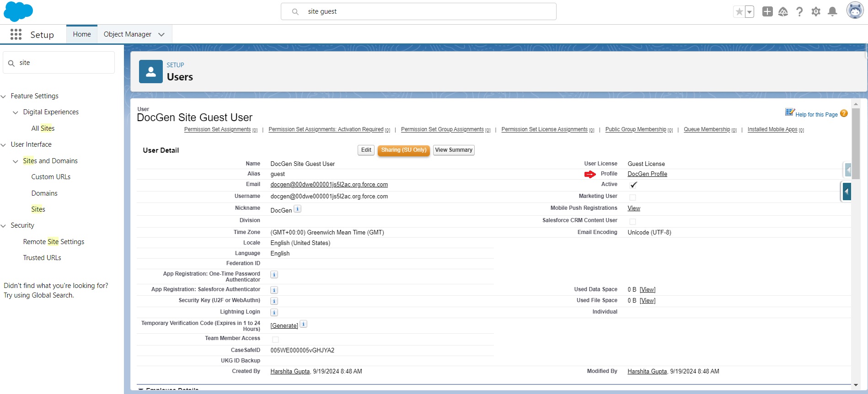
Task: Click the Sharing (SU Only) button
Action: point(404,150)
